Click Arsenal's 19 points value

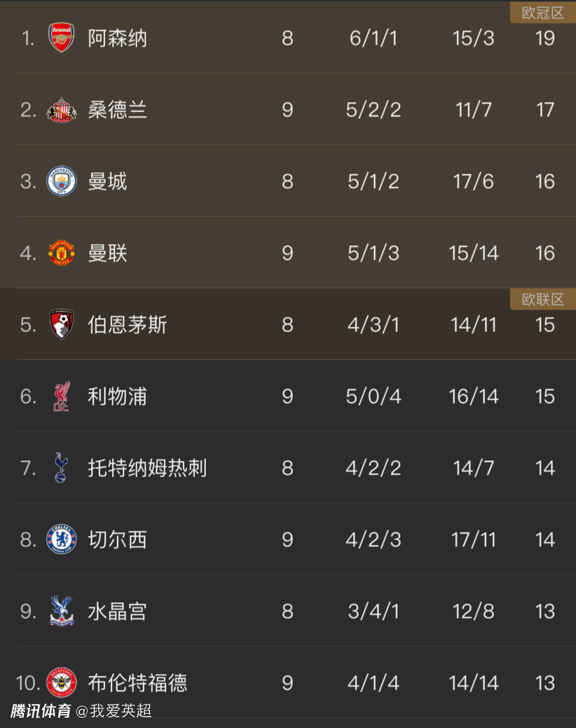(545, 38)
